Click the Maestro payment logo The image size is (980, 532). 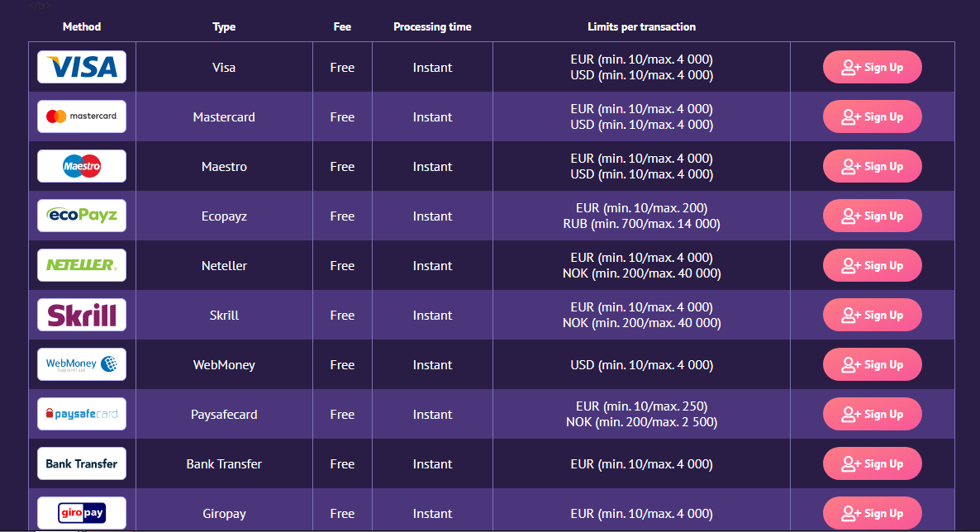click(81, 166)
